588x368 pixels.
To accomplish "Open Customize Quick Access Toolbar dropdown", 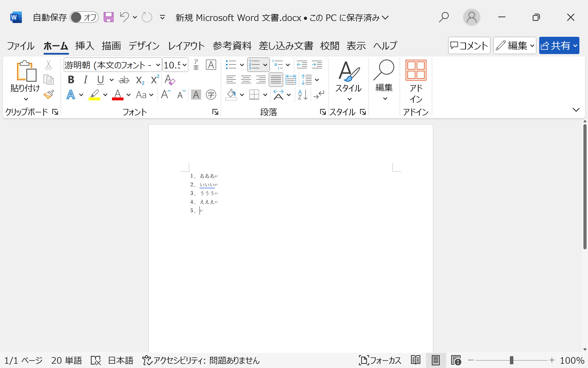I will coord(162,18).
